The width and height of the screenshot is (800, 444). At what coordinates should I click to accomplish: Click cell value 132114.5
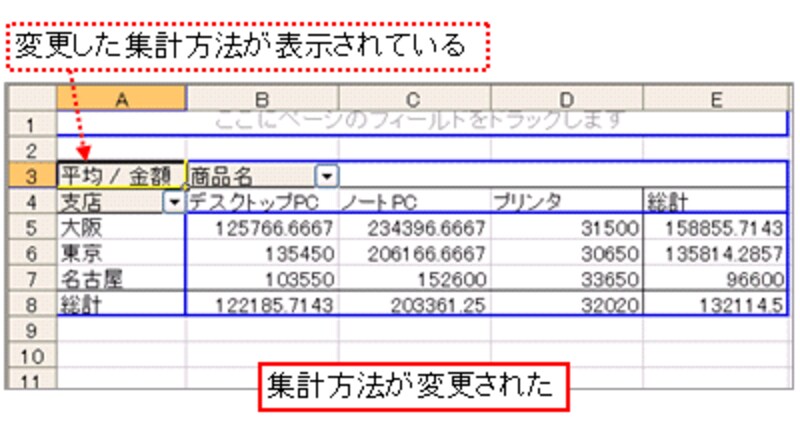tap(716, 305)
